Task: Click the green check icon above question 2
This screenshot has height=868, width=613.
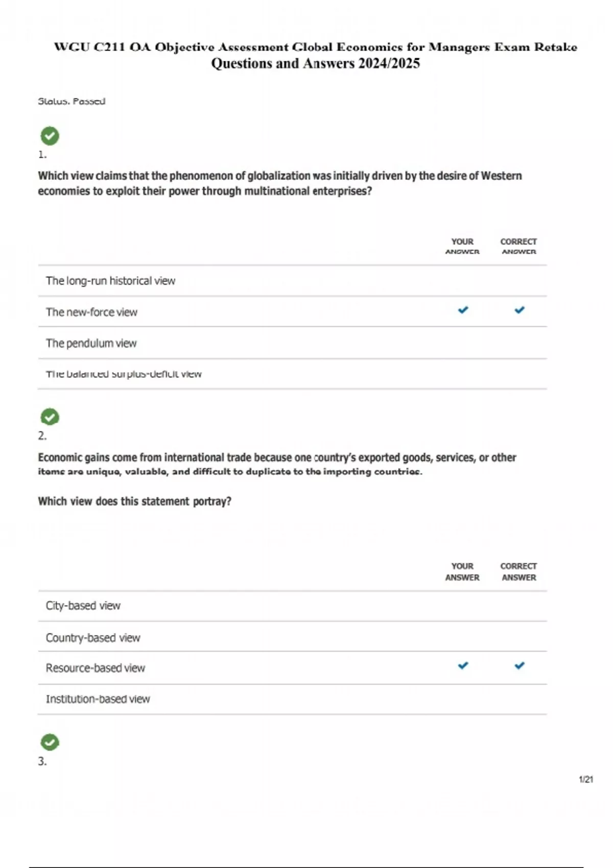Action: pyautogui.click(x=50, y=417)
